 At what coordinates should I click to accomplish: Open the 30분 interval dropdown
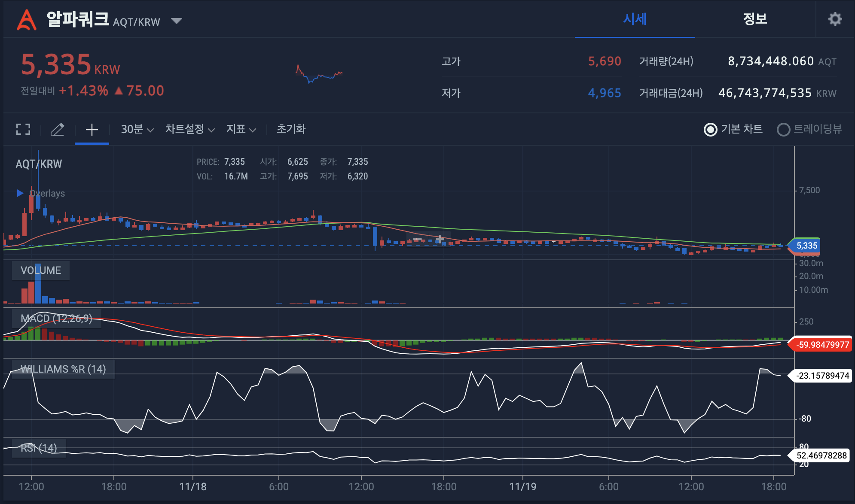(137, 129)
